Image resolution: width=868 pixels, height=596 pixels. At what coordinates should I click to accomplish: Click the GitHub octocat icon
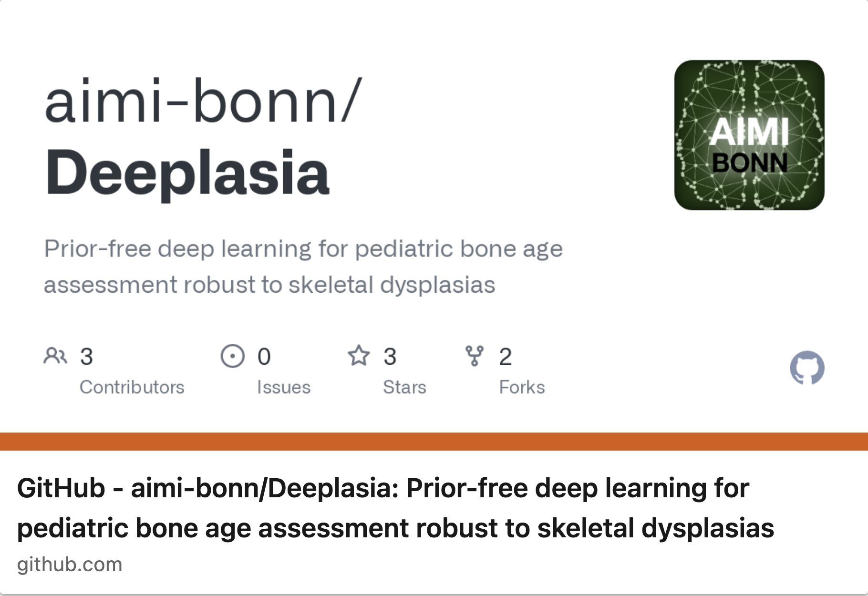pos(807,368)
